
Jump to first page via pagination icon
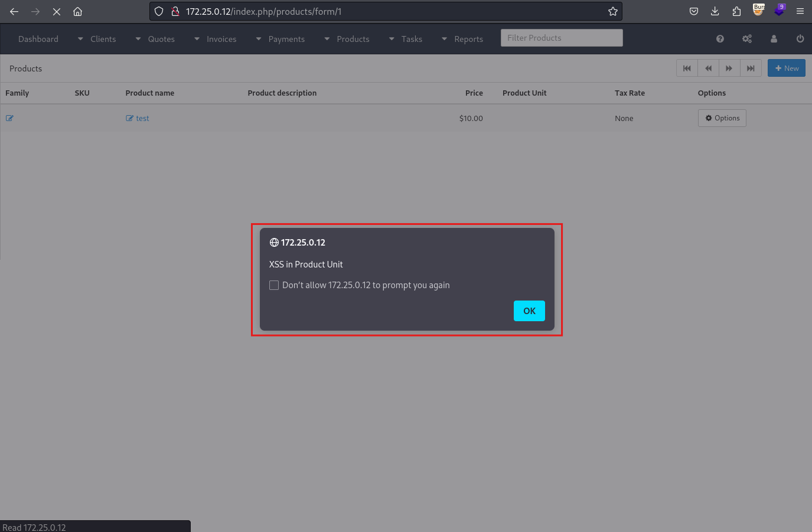point(687,68)
